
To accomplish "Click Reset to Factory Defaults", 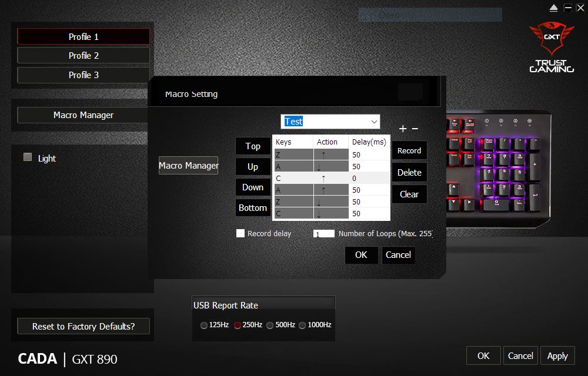I will tap(83, 326).
